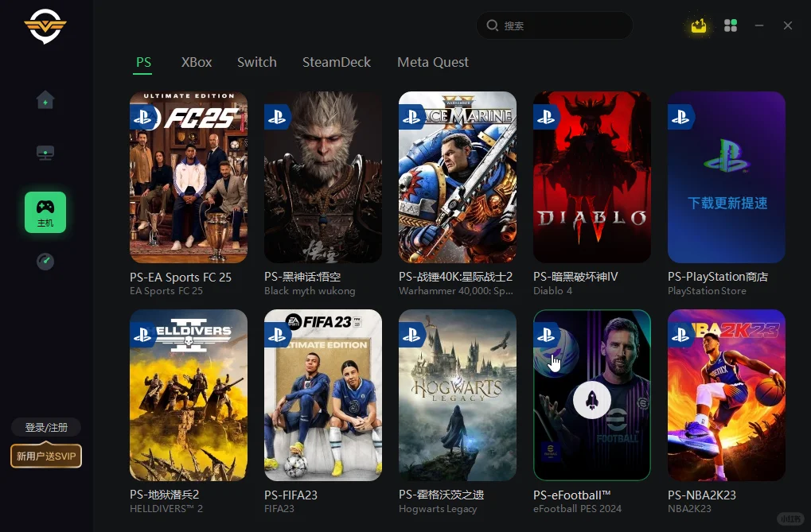Click the Hogwarts Legacy subtitle text
Image resolution: width=811 pixels, height=532 pixels.
click(x=438, y=509)
